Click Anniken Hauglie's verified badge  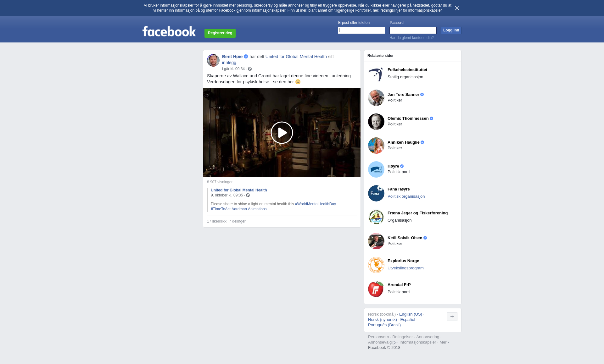coord(422,142)
